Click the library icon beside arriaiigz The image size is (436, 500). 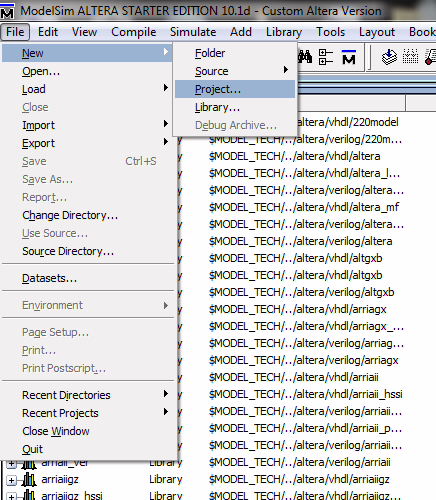pos(29,480)
